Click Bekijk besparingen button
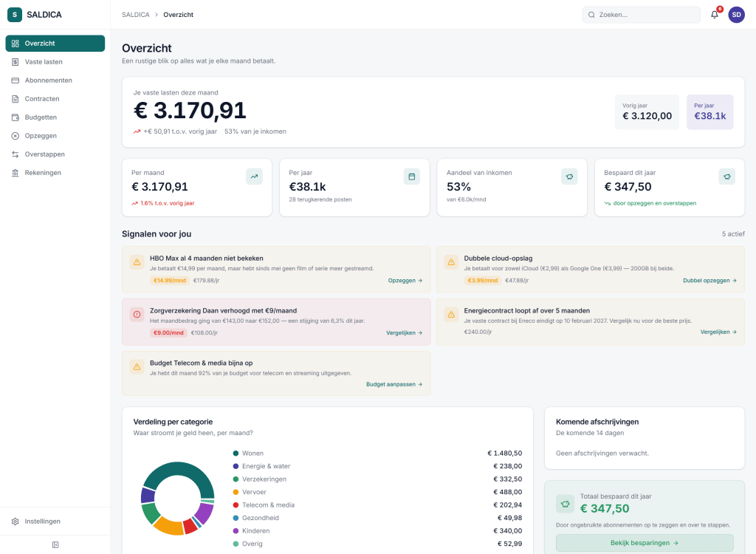 [x=645, y=543]
